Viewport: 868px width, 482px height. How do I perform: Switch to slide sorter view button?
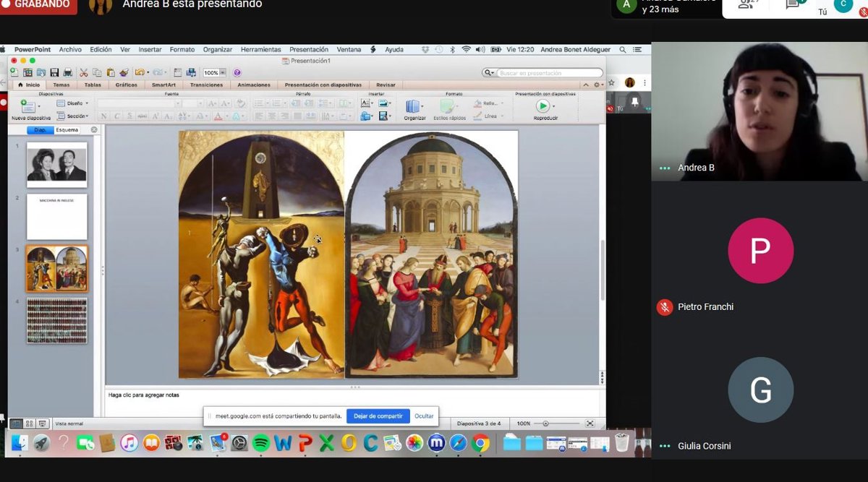(x=30, y=423)
